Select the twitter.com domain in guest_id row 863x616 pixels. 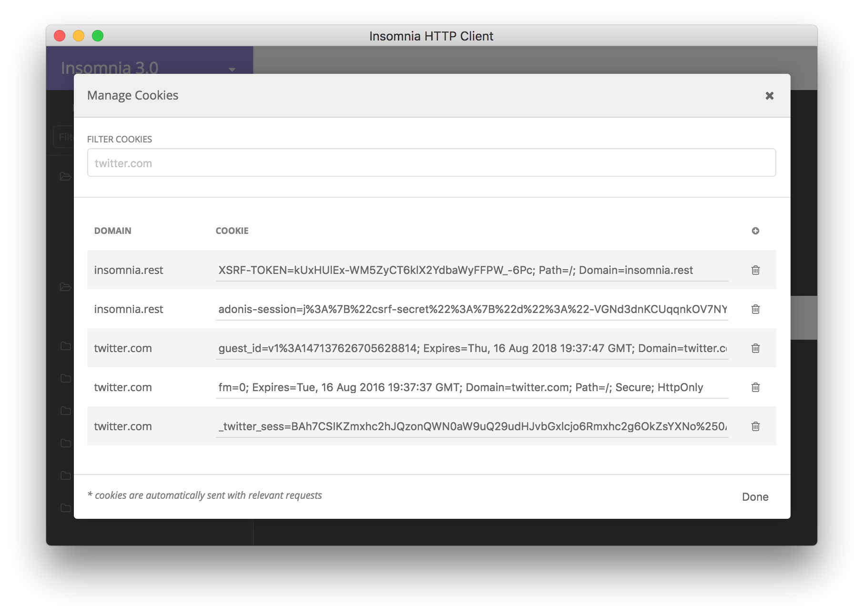[x=123, y=348]
